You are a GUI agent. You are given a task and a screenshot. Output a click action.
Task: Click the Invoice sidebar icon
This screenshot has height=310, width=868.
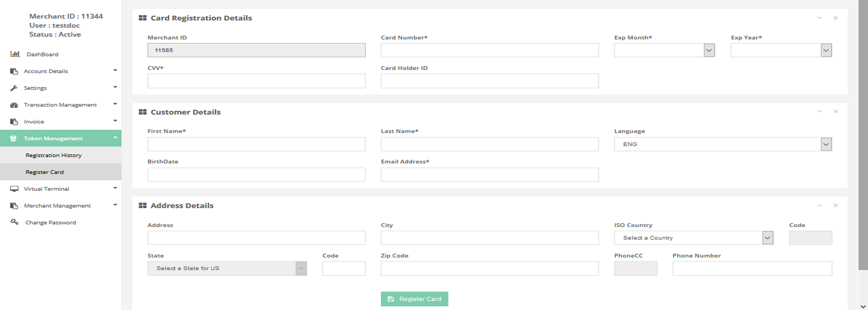(14, 122)
